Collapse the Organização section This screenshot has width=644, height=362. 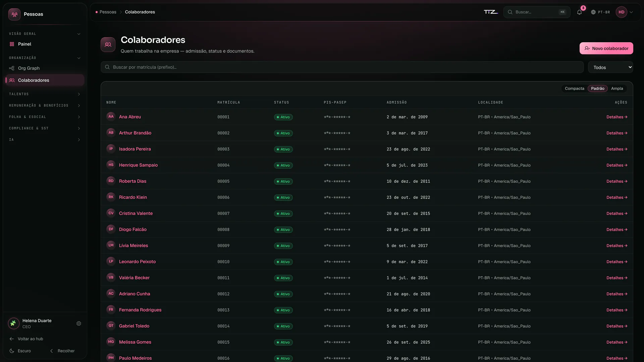pos(45,58)
